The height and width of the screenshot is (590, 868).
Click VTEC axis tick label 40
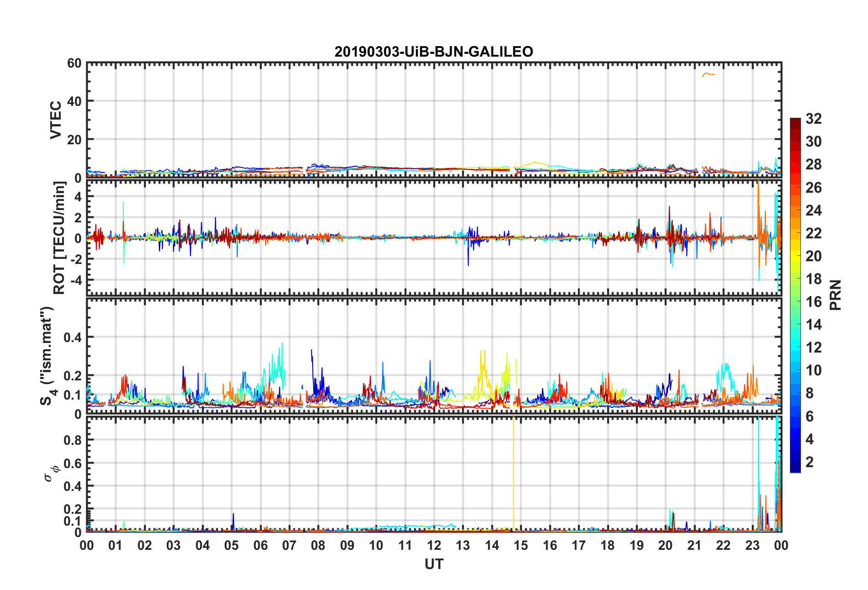[74, 101]
